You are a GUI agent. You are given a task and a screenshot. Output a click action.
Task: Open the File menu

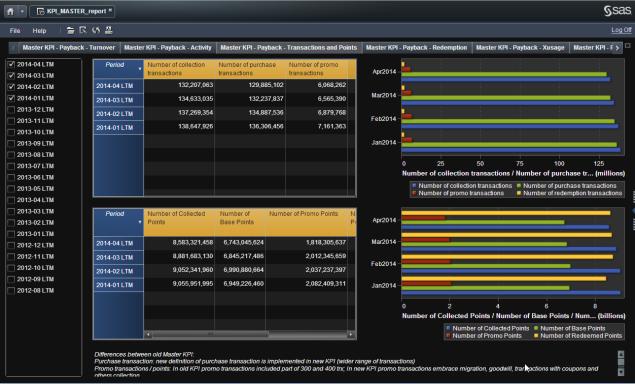coord(15,31)
